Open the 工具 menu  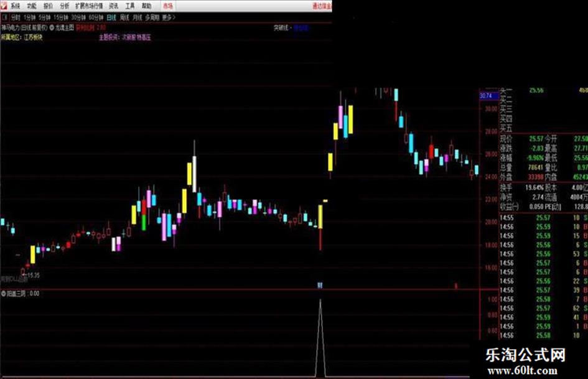[130, 6]
